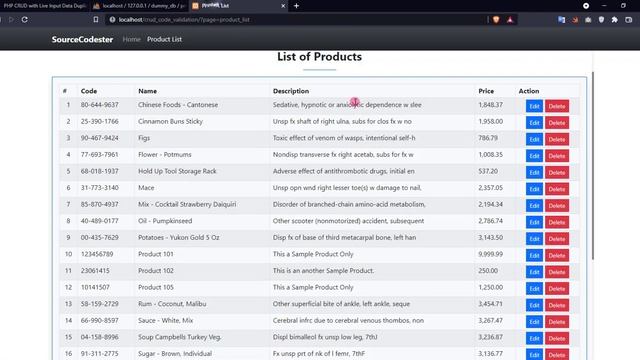Delete the Oil - Pumpkinseed product

(557, 222)
